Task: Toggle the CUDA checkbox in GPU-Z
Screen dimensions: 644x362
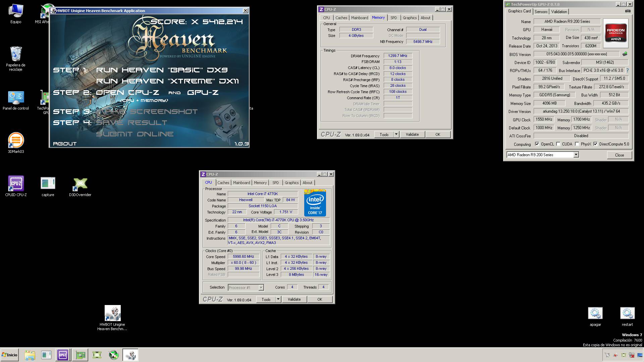Action: pyautogui.click(x=558, y=144)
